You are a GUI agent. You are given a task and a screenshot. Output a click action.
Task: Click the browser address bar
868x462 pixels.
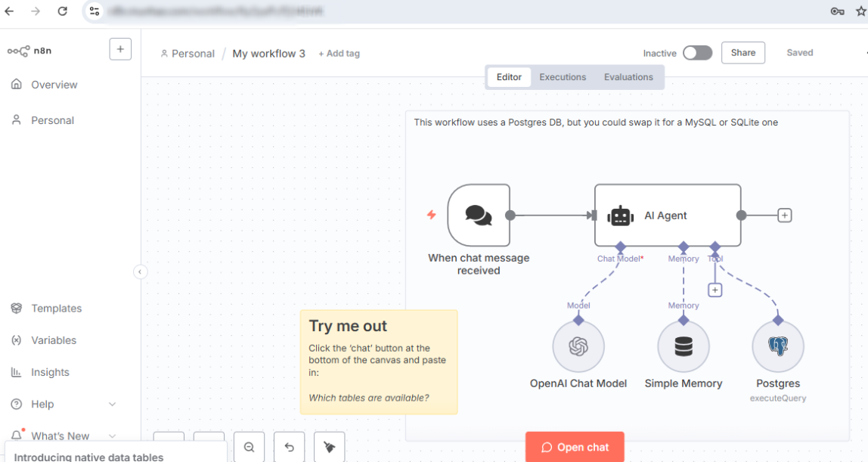click(454, 11)
